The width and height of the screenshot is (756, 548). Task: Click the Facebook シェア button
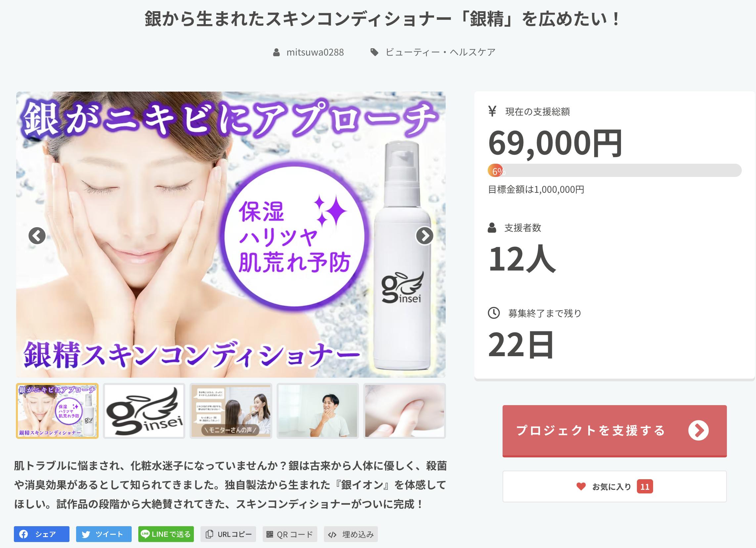click(42, 534)
